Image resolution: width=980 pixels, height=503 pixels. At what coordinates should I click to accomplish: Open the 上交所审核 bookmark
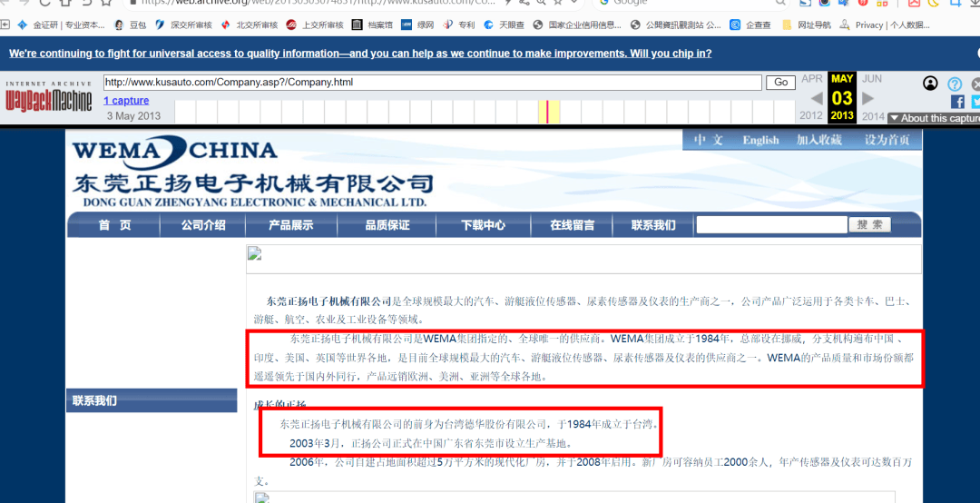click(x=315, y=25)
